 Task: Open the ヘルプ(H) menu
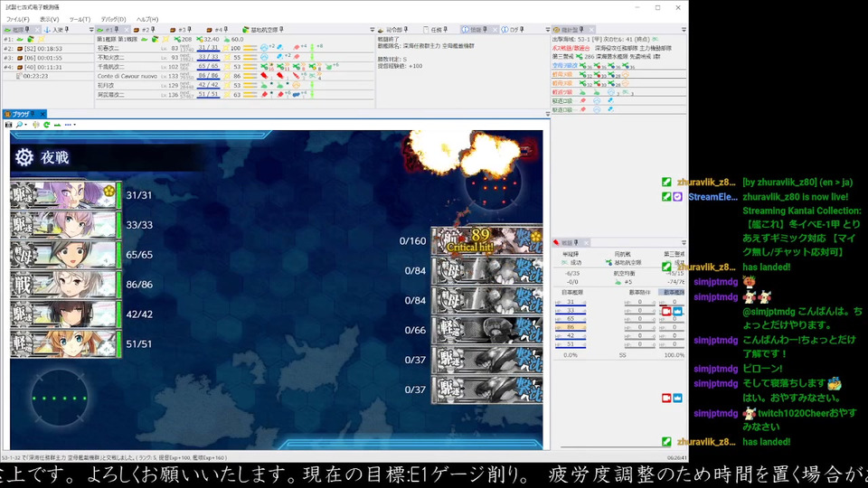(147, 19)
